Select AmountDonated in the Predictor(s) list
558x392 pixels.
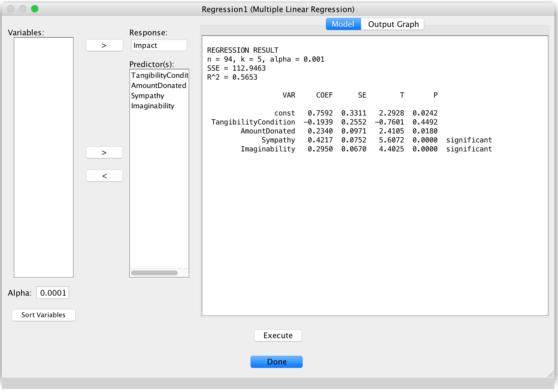pyautogui.click(x=159, y=86)
